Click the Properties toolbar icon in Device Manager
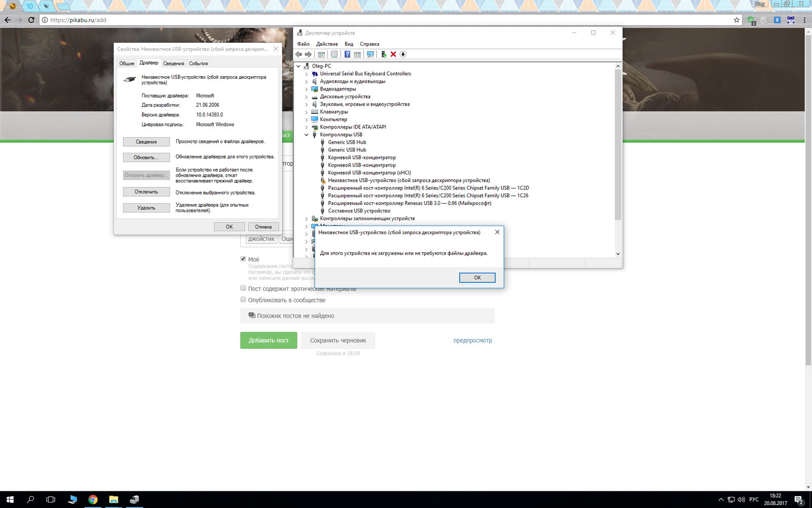Screen dimensions: 812x508 (x=334, y=54)
